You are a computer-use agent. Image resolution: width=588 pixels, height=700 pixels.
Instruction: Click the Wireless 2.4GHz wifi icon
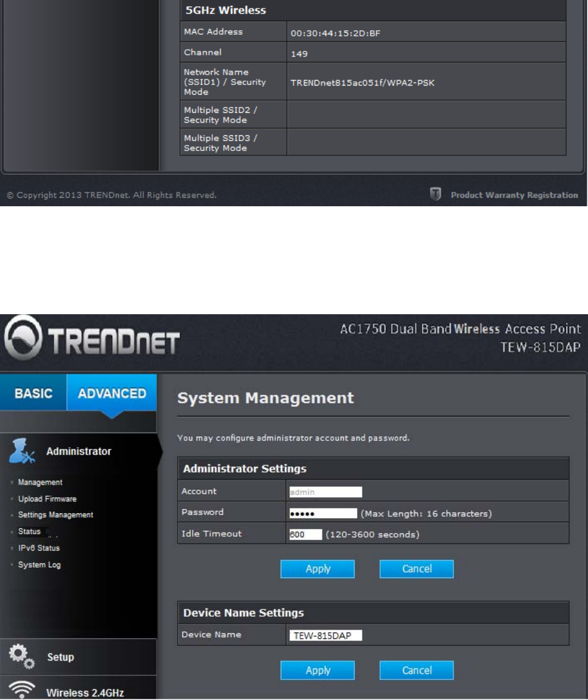[21, 690]
